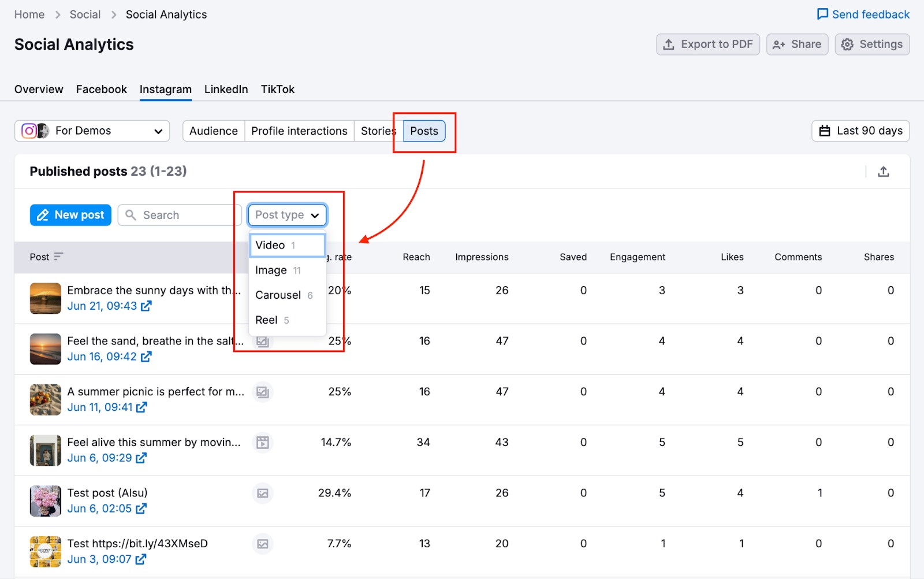This screenshot has width=924, height=579.
Task: Click the Instagram logo in the account selector
Action: coord(28,131)
